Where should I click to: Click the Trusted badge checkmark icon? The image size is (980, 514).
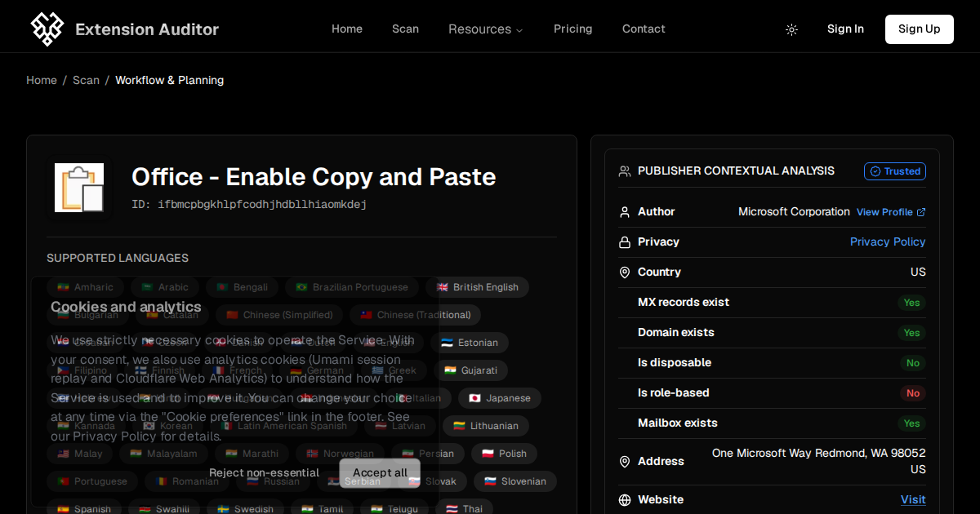[875, 171]
